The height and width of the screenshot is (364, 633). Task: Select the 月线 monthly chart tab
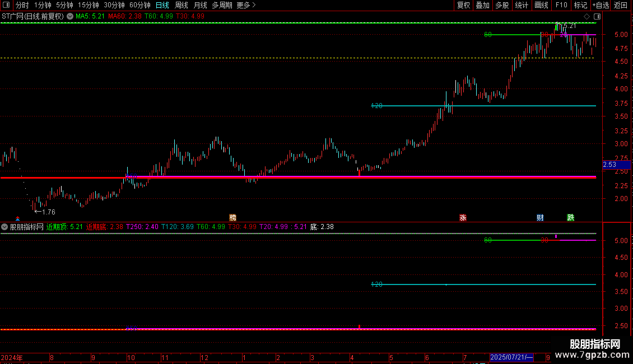coord(200,5)
